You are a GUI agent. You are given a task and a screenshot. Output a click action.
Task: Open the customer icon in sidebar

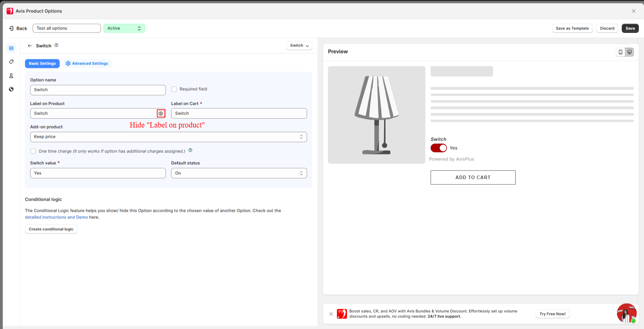click(x=11, y=76)
